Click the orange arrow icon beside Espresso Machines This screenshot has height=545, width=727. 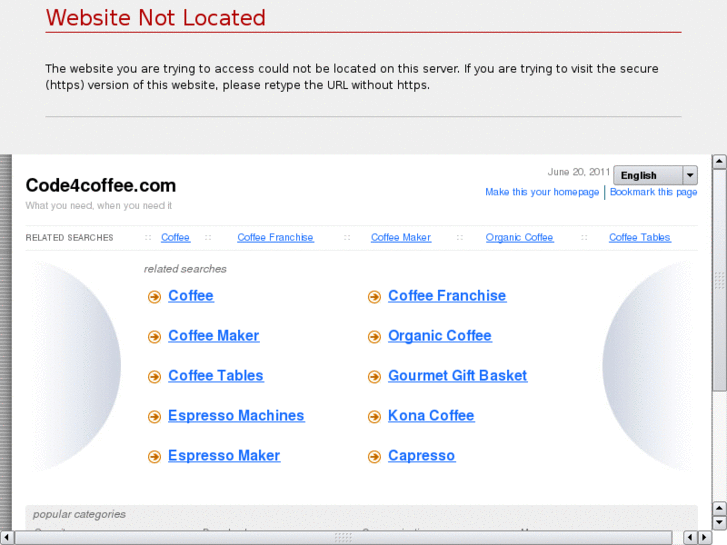coord(154,417)
